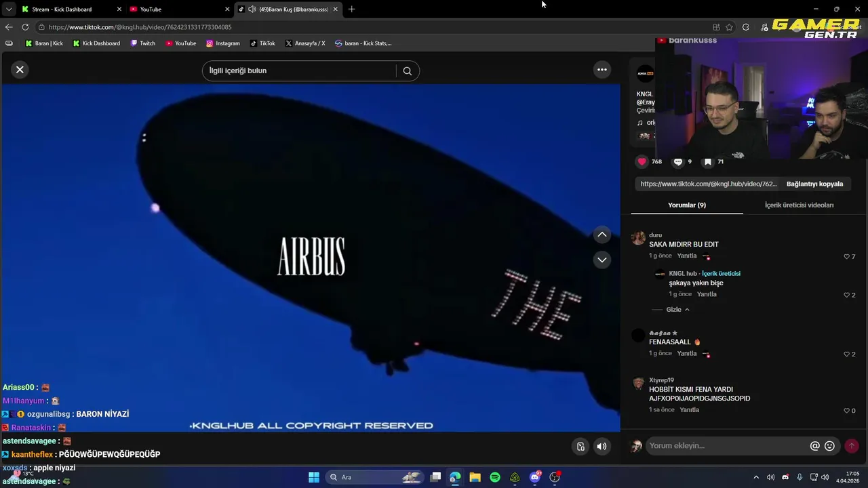Screen dimensions: 868x488
Task: Close the YouTube browser tab
Action: coord(227,9)
